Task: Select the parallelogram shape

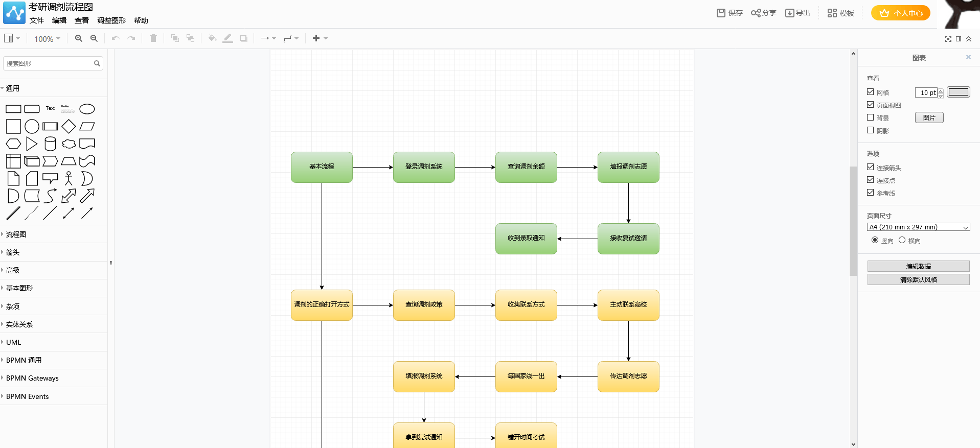Action: coord(87,126)
